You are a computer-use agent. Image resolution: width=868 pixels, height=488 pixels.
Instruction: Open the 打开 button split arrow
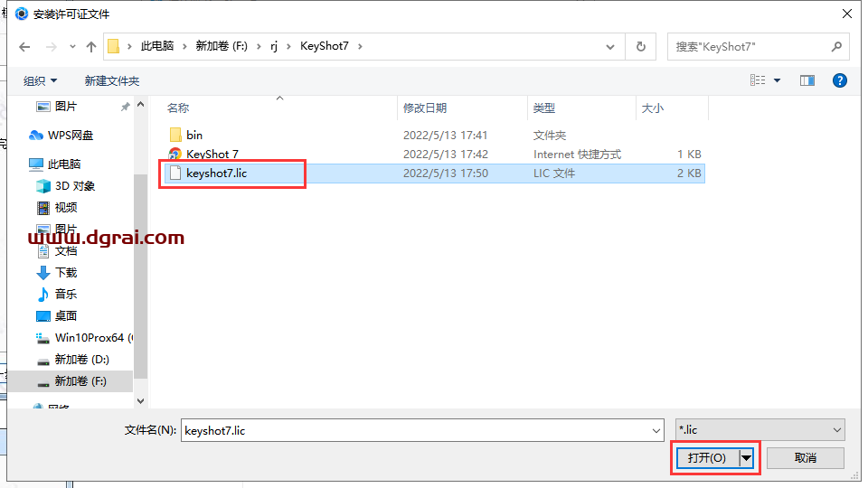pyautogui.click(x=746, y=457)
